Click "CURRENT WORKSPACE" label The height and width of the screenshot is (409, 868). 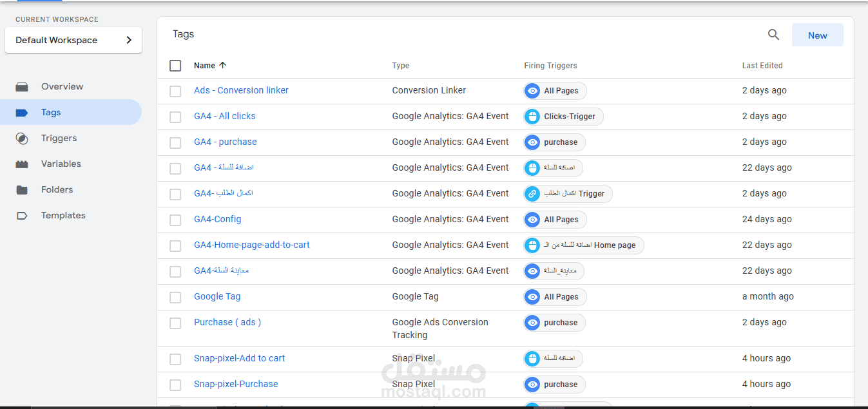coord(57,19)
